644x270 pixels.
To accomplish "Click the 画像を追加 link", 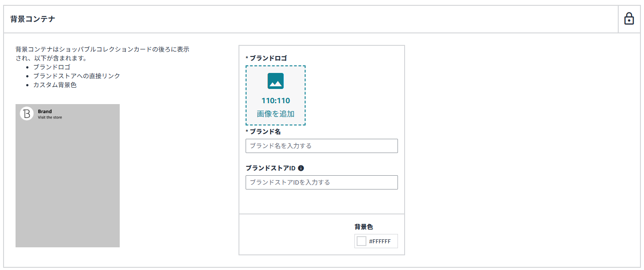I will tap(275, 114).
